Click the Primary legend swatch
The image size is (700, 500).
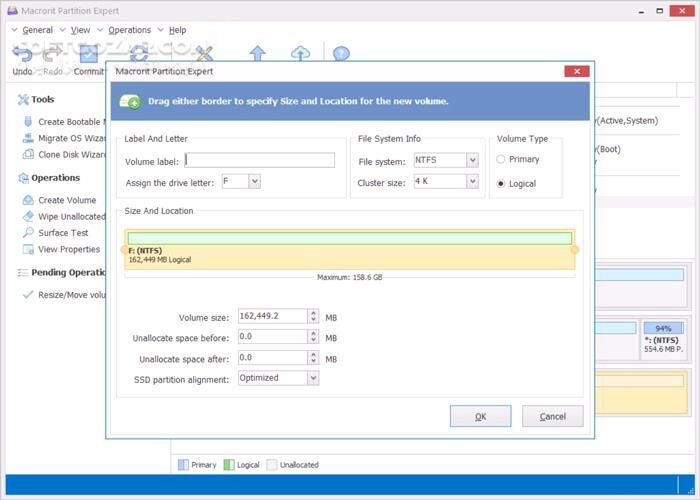point(183,465)
